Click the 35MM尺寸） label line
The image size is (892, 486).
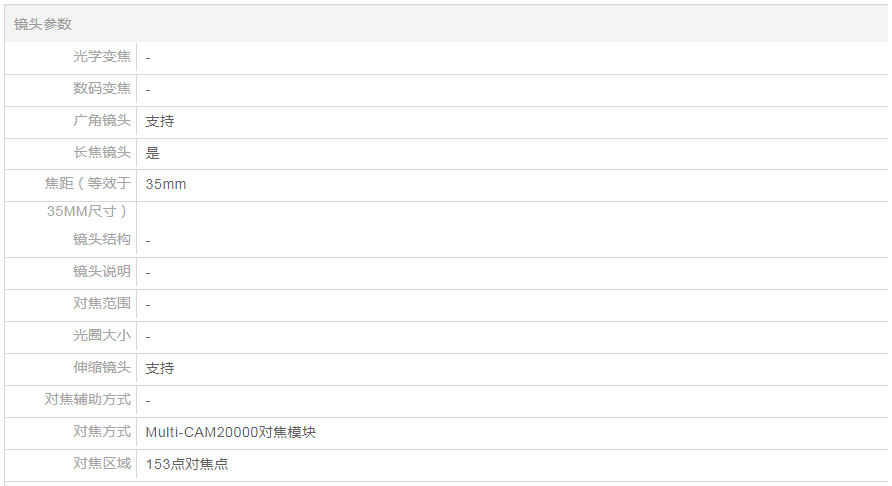click(x=88, y=211)
